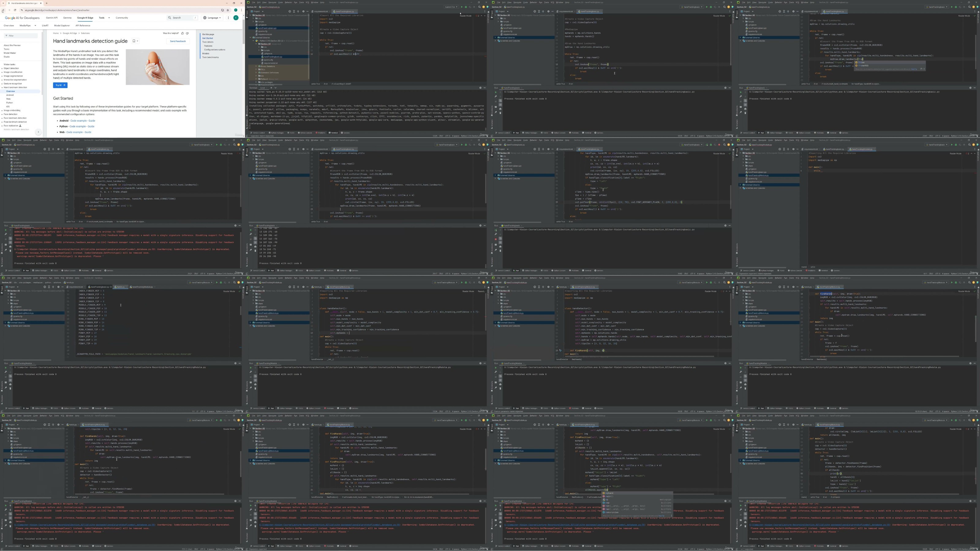This screenshot has height=551, width=980.
Task: Open the Language dropdown on the Google site
Action: tap(212, 17)
